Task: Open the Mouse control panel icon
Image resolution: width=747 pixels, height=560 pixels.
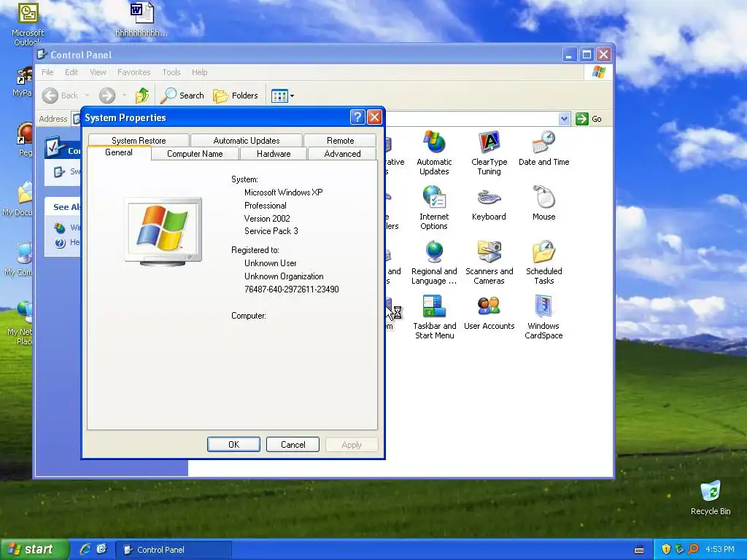Action: (543, 203)
